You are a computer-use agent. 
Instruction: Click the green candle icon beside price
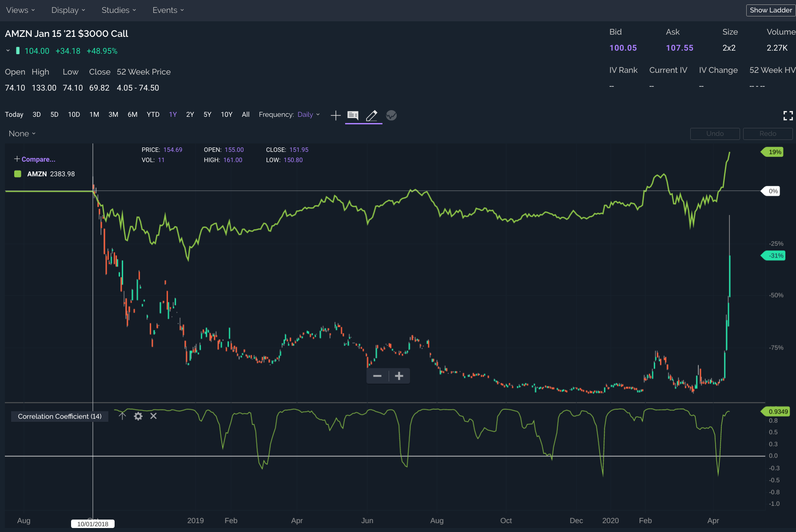pos(18,51)
